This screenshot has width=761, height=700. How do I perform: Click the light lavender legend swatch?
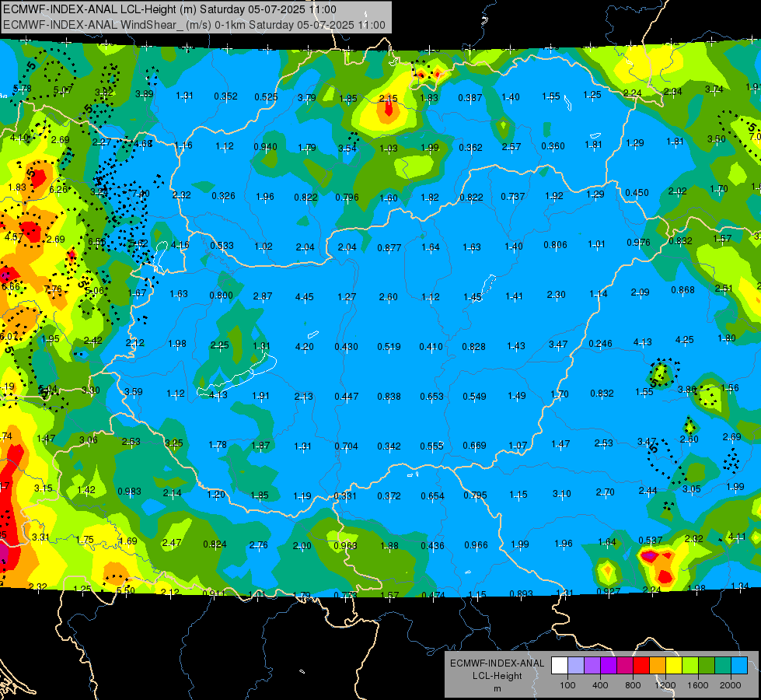pyautogui.click(x=576, y=665)
